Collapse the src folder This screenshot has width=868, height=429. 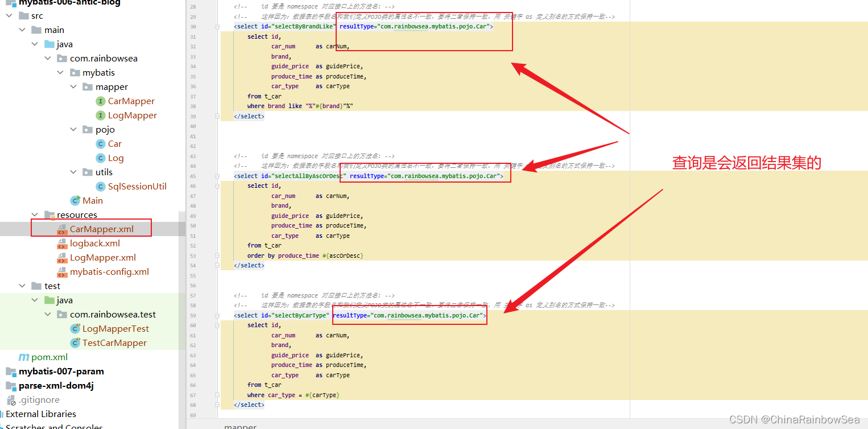pyautogui.click(x=9, y=16)
